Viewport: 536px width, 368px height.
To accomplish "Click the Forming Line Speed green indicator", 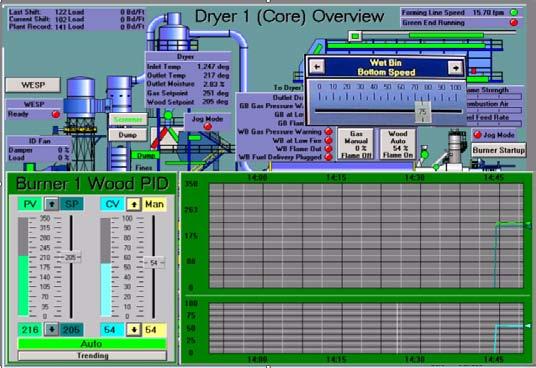I will [x=514, y=13].
